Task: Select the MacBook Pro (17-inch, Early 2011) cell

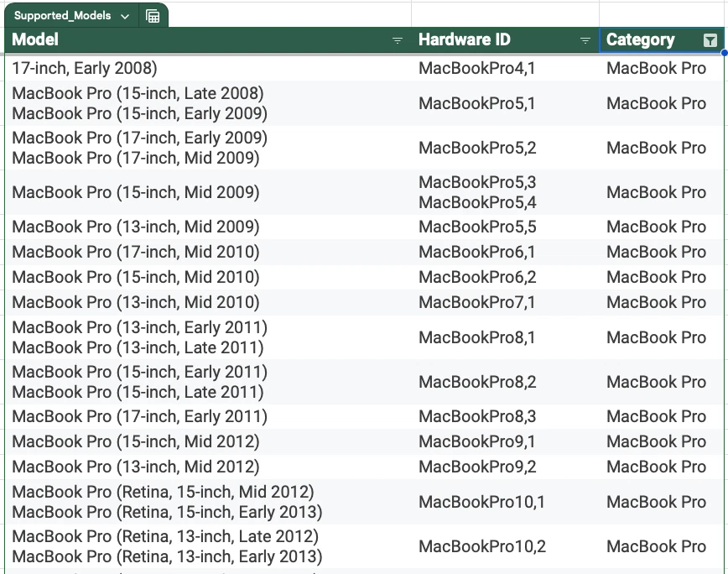Action: coord(208,416)
